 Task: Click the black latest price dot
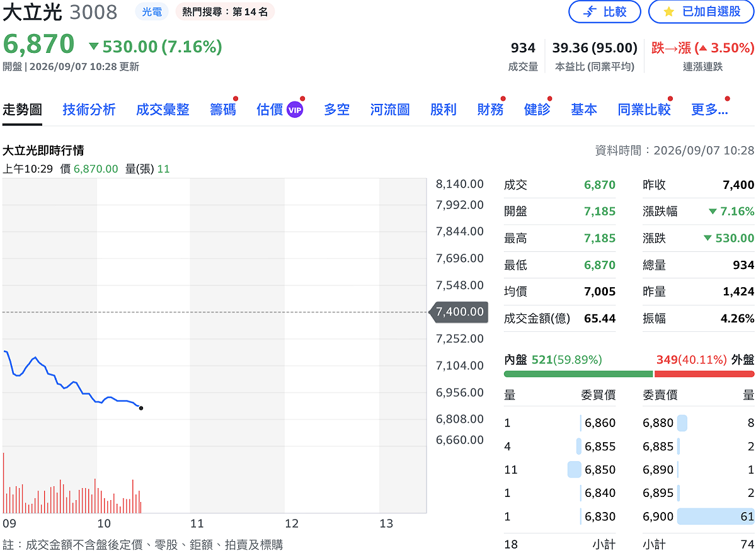click(x=140, y=408)
